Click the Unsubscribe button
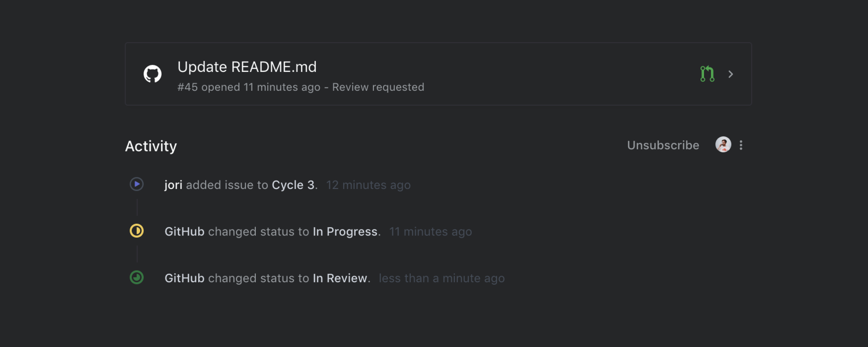This screenshot has width=868, height=347. point(663,145)
